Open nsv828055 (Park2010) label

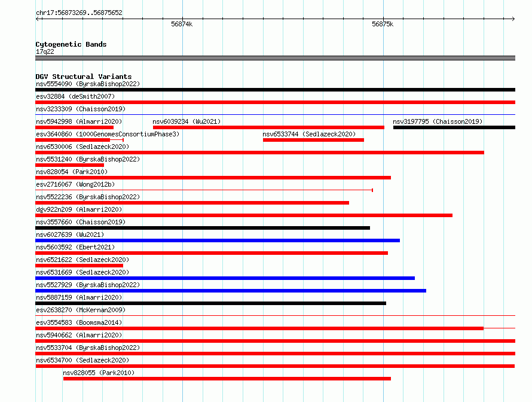click(99, 373)
